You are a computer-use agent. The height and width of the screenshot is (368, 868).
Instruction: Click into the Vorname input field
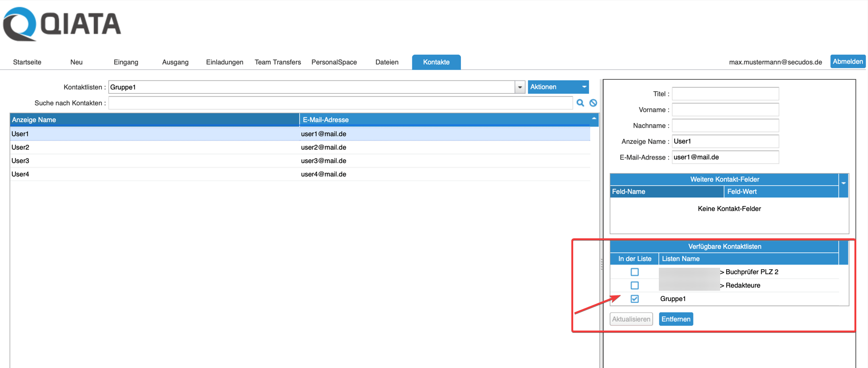pyautogui.click(x=725, y=110)
